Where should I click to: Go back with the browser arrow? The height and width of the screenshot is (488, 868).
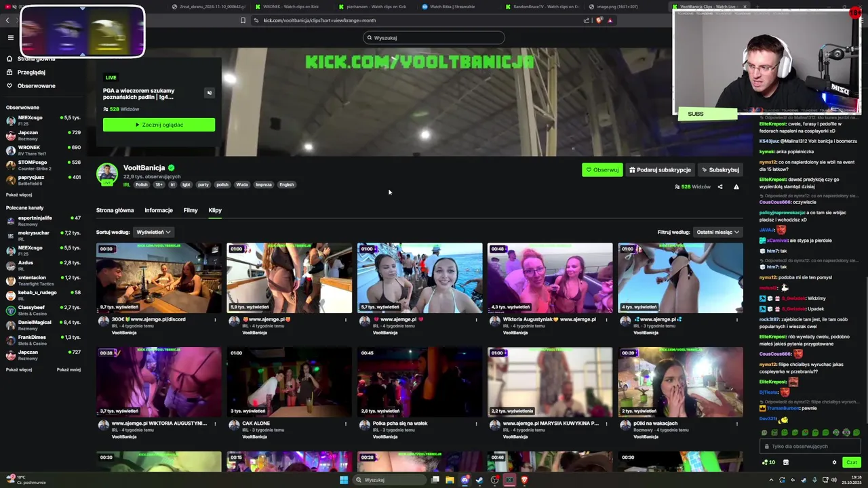[7, 20]
